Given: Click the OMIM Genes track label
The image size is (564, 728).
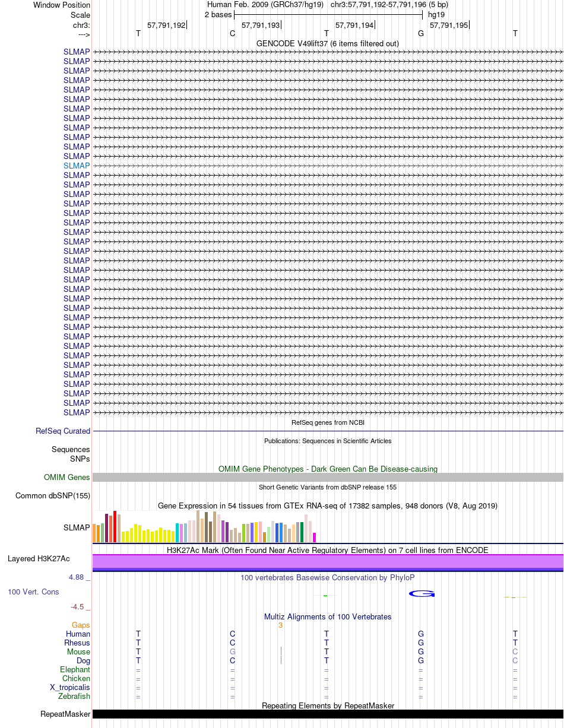Looking at the screenshot, I should 67,478.
